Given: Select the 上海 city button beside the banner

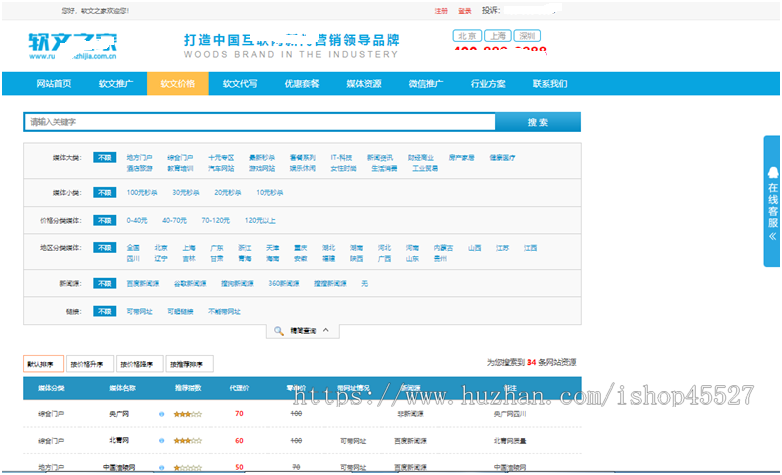Looking at the screenshot, I should point(498,36).
